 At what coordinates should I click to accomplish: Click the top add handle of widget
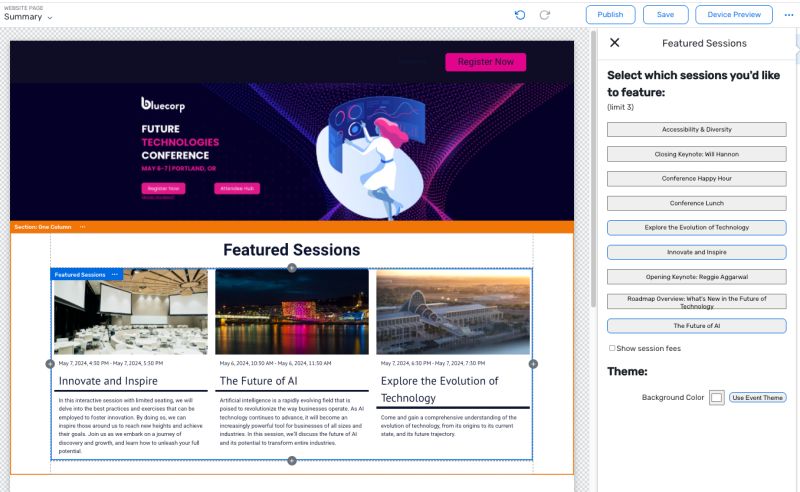pos(292,268)
